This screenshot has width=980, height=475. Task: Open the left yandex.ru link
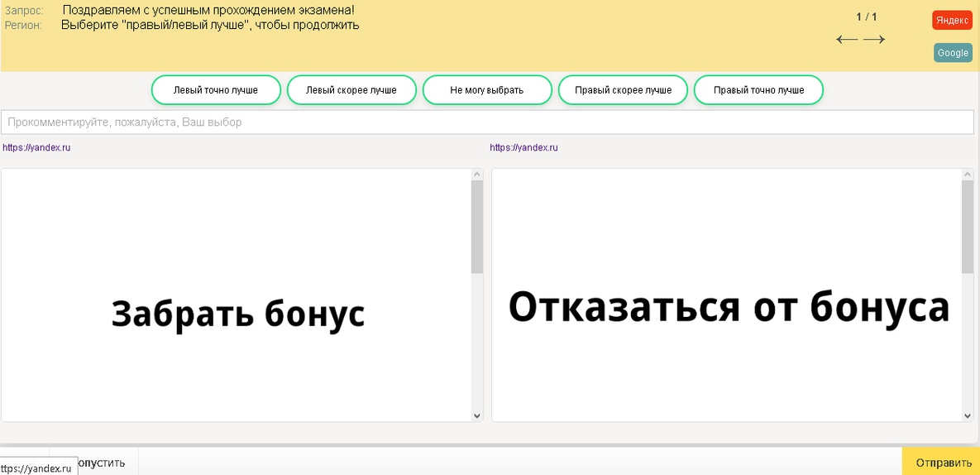click(36, 147)
